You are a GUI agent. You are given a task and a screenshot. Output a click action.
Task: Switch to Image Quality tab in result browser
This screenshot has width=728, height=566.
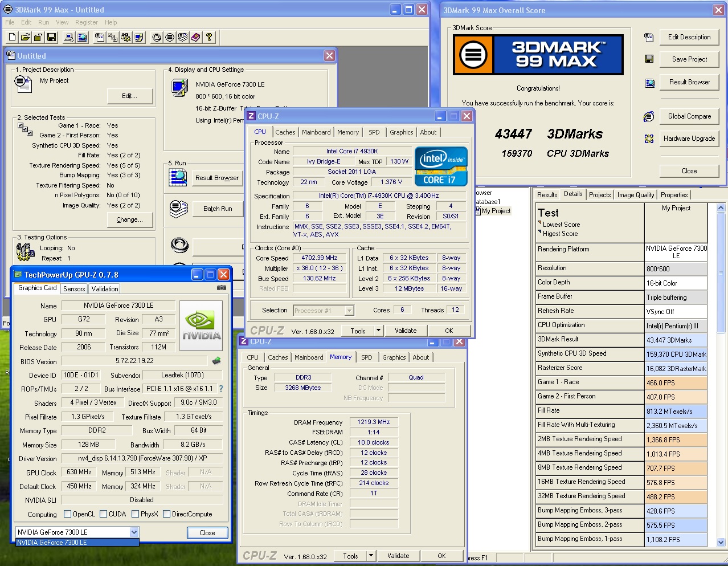(x=636, y=195)
